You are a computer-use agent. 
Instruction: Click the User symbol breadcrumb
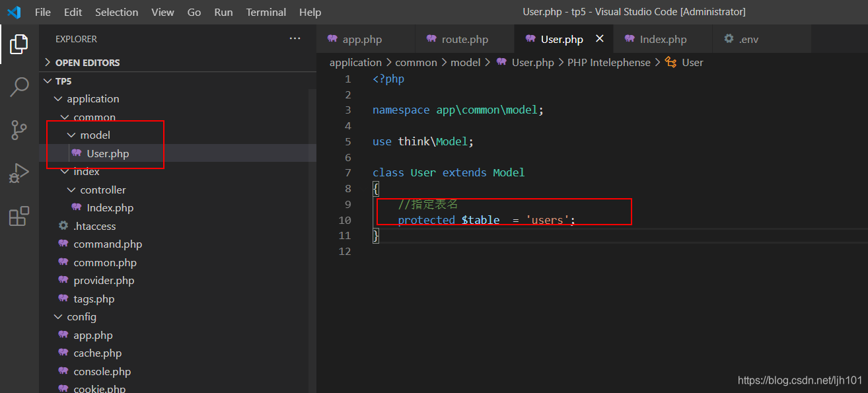pos(692,62)
